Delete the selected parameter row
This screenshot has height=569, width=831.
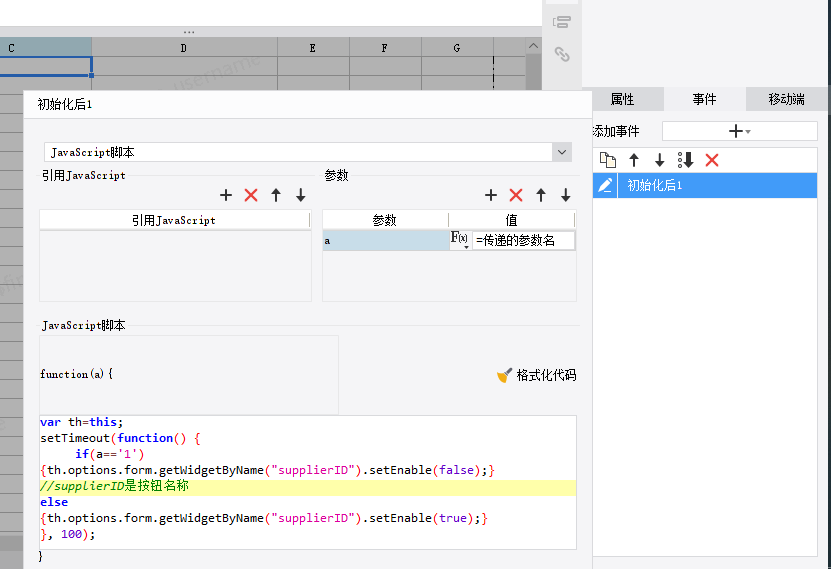pyautogui.click(x=516, y=196)
